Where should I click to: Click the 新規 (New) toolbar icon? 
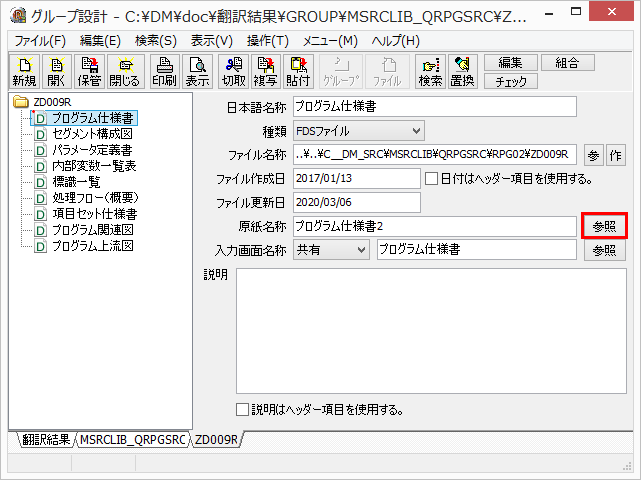point(25,72)
